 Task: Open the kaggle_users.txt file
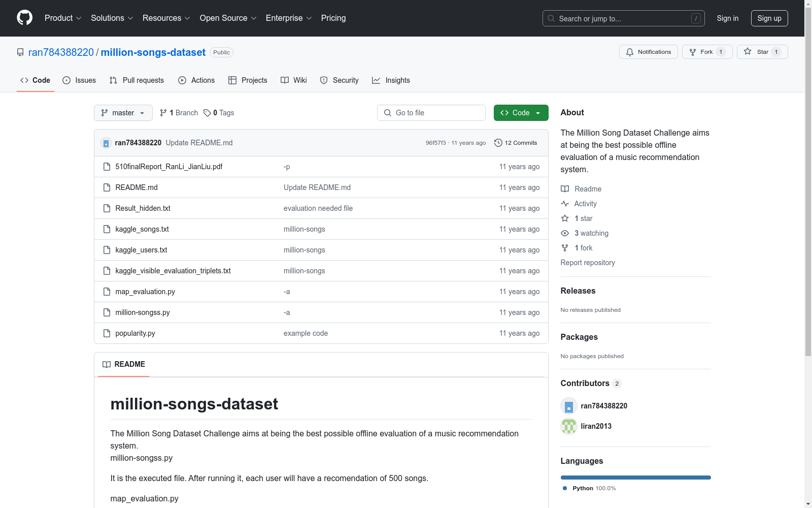(x=141, y=250)
